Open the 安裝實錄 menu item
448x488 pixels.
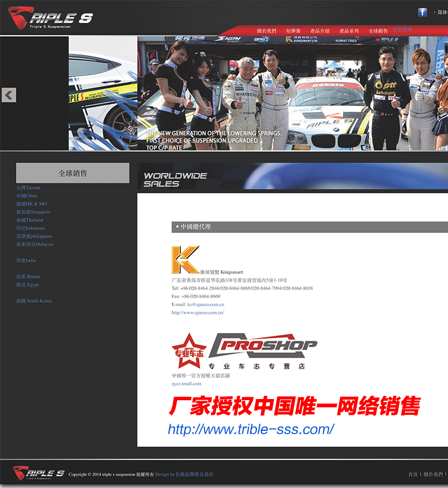tap(402, 29)
